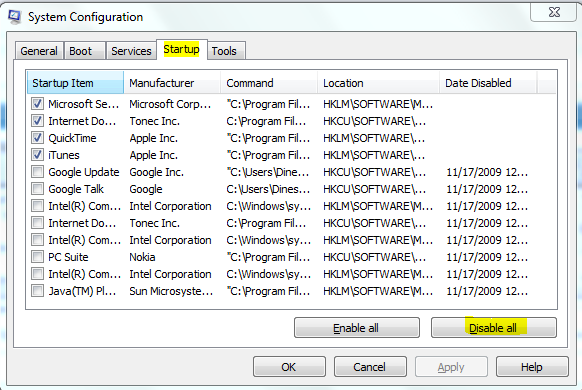Sort by the Command column header

coord(269,83)
